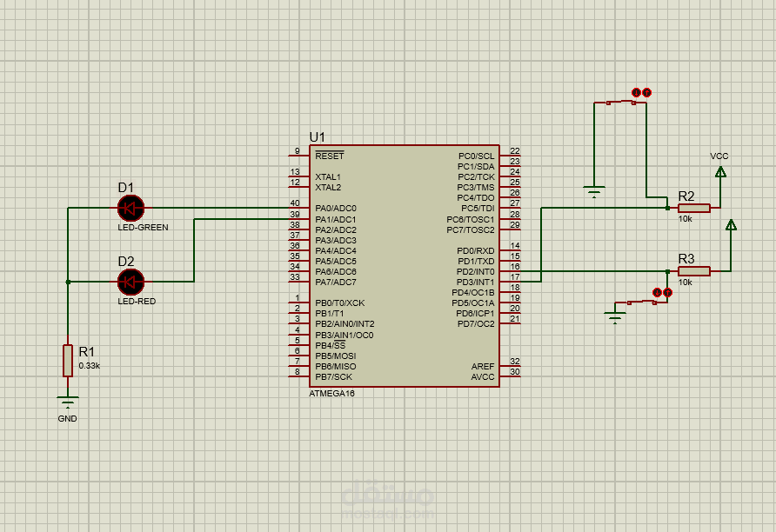Click pin number 22 next to PC0/SCL
The height and width of the screenshot is (532, 776).
(x=515, y=150)
